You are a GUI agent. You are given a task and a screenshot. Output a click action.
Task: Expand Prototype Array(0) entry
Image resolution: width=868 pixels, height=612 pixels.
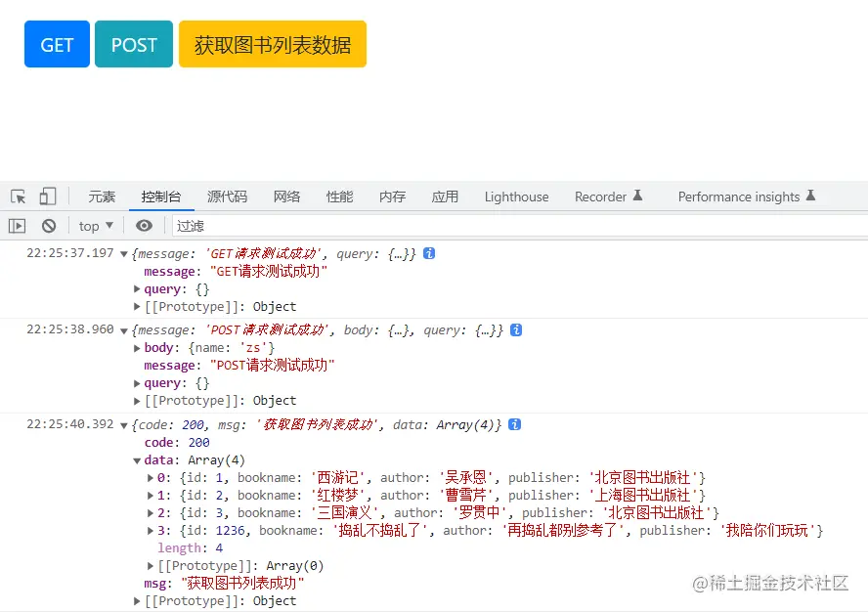pyautogui.click(x=150, y=565)
